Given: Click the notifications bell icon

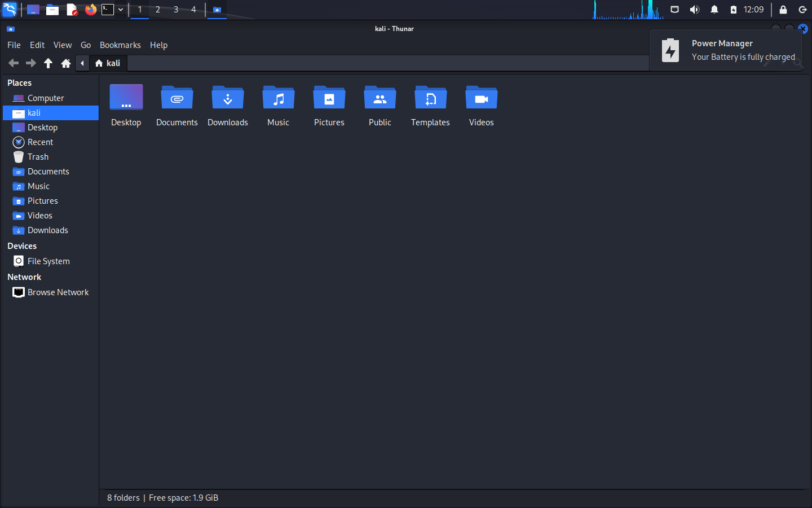Looking at the screenshot, I should 714,10.
